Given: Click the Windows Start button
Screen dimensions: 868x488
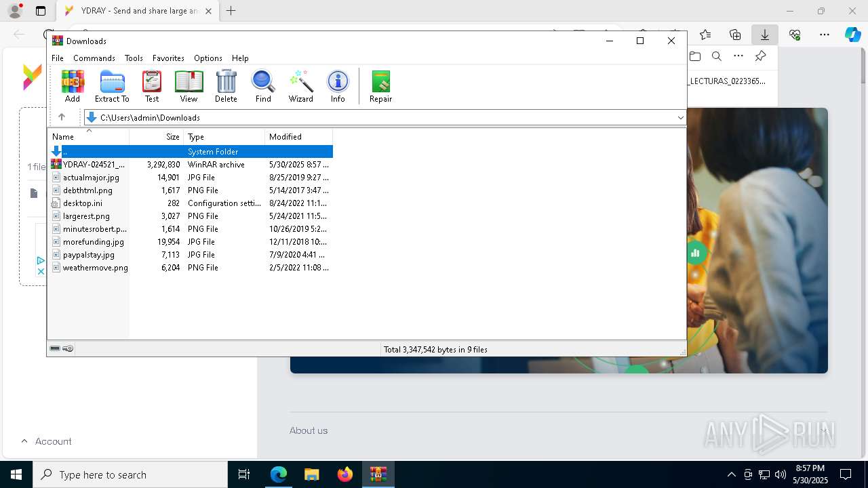Looking at the screenshot, I should (x=16, y=474).
